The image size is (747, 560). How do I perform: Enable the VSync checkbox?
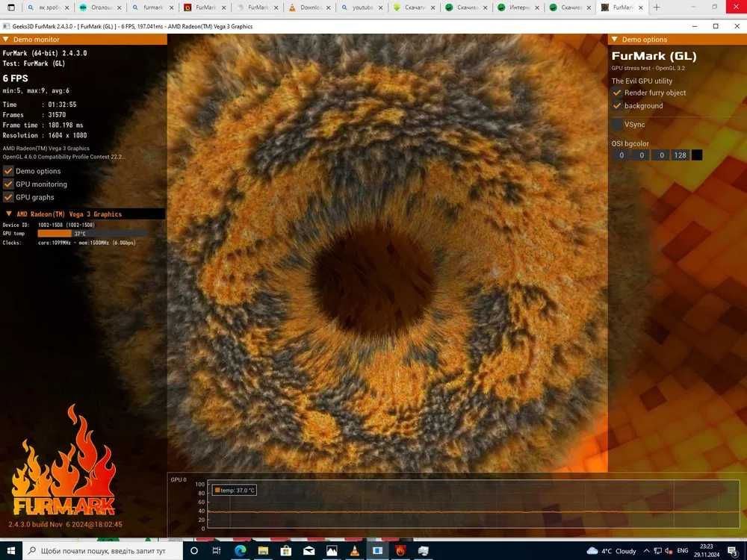pos(617,124)
